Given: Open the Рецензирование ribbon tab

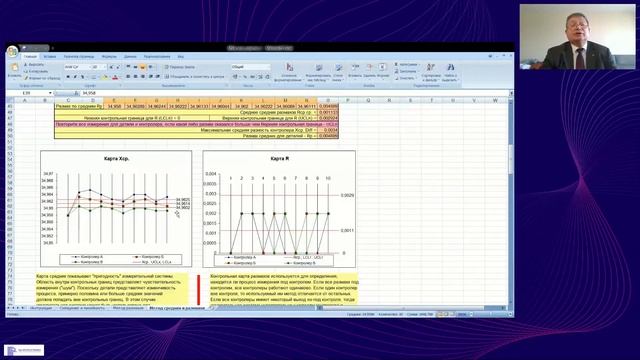Looking at the screenshot, I should 157,57.
